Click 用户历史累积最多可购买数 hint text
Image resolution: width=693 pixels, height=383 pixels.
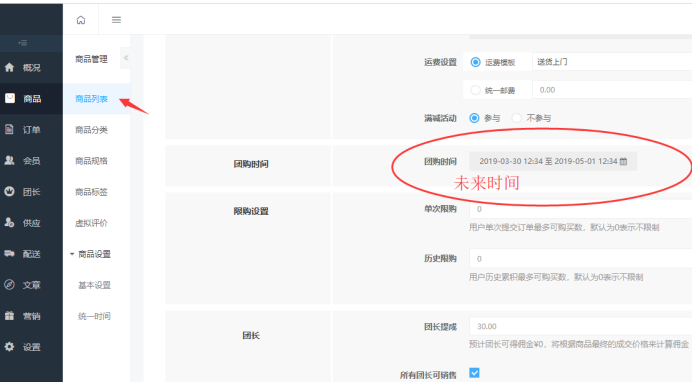(x=556, y=277)
